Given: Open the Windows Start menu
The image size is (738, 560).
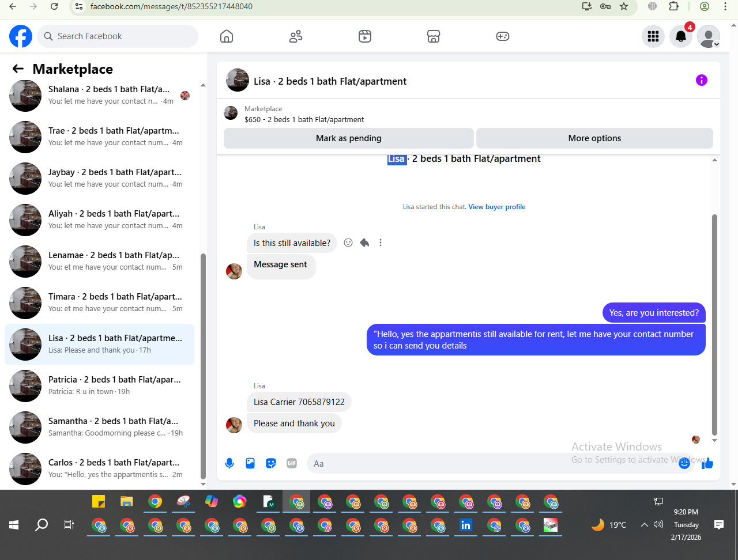Looking at the screenshot, I should 14,525.
